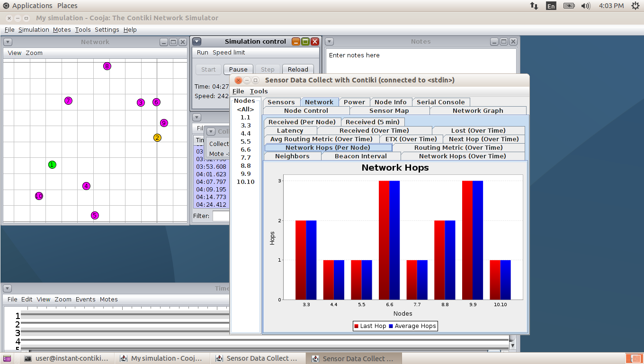Open the Cooja Simulation menu
Viewport: 644px width, 364px height.
pos(34,29)
